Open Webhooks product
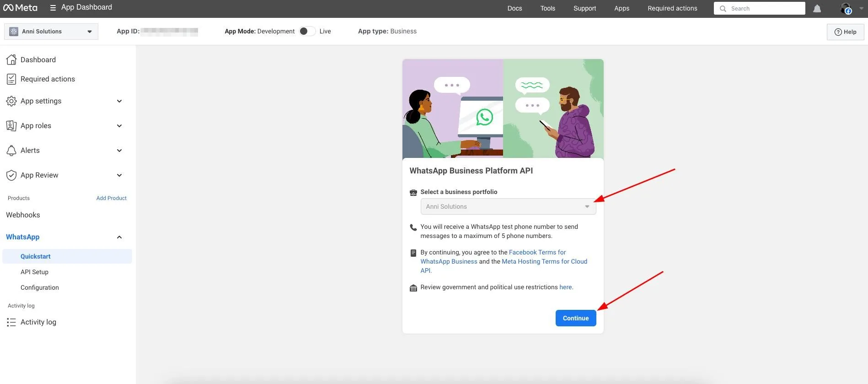This screenshot has width=868, height=384. (23, 215)
